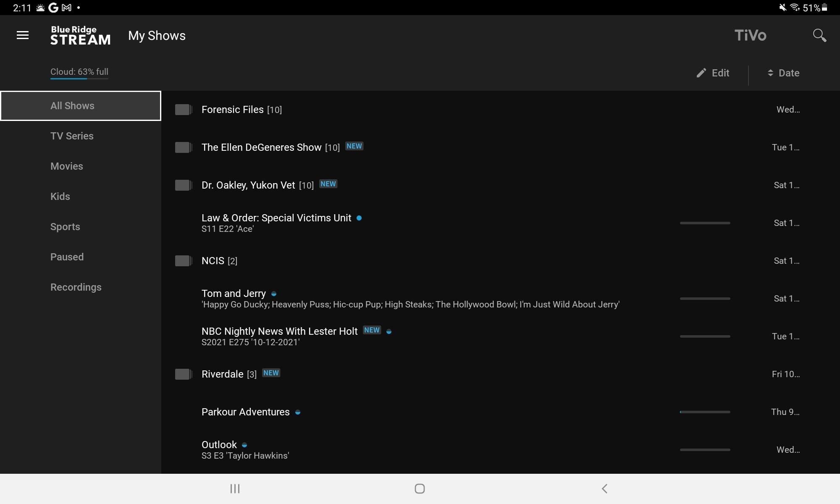Screen dimensions: 840x504
Task: Tap the Android back button
Action: tap(604, 488)
